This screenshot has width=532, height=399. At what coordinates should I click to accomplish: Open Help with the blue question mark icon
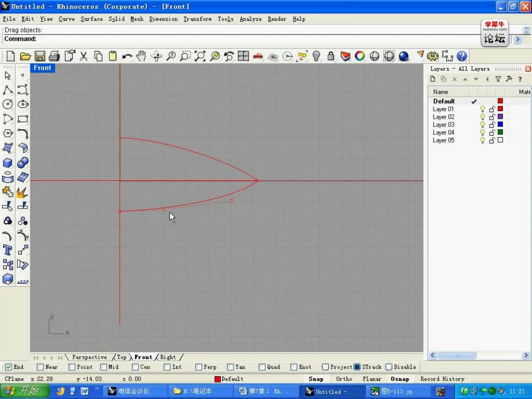click(x=462, y=56)
